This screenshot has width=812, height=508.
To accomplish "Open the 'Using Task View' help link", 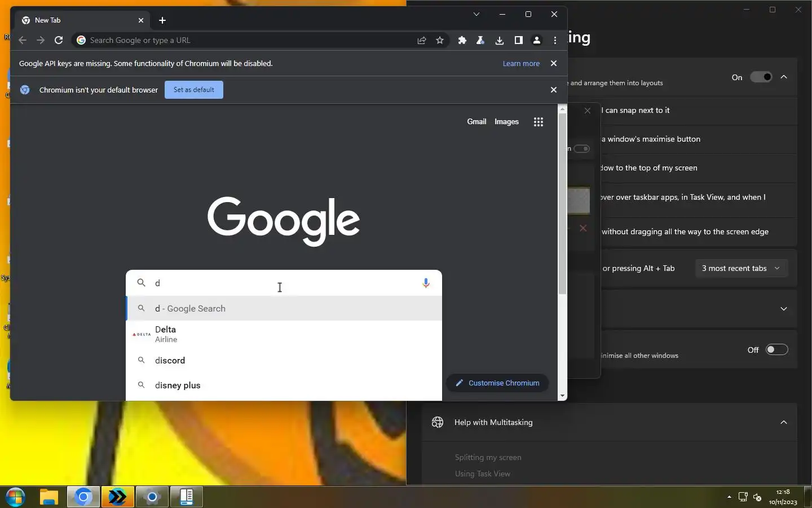I will 483,474.
